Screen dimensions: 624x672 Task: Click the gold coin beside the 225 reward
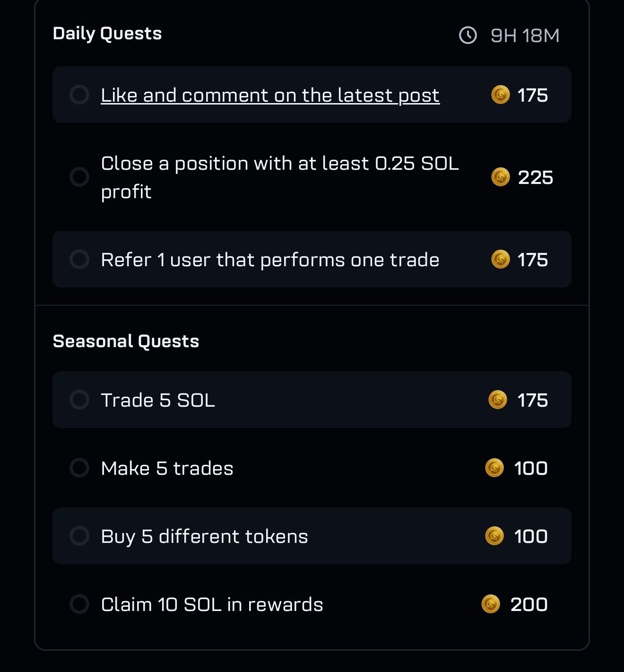tap(501, 177)
